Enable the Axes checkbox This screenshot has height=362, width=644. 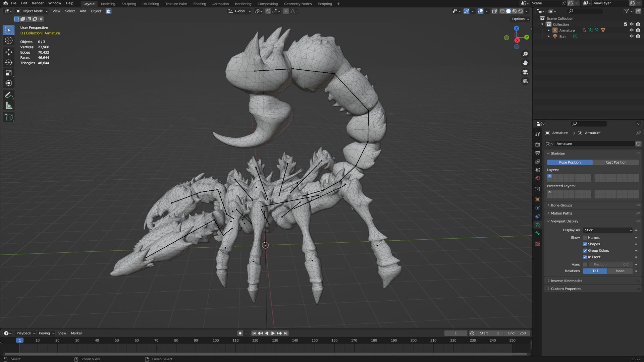pos(585,264)
